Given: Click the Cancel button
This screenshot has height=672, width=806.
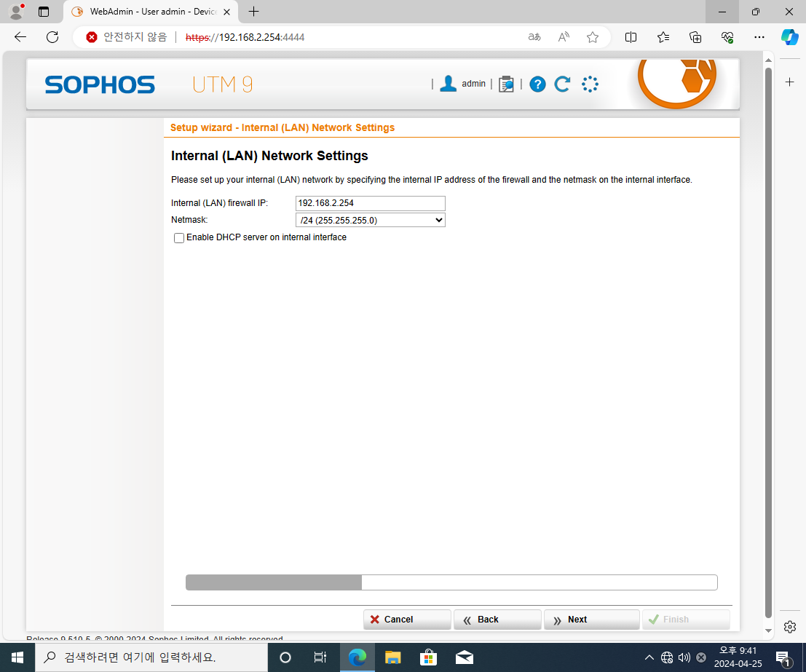Looking at the screenshot, I should 407,620.
